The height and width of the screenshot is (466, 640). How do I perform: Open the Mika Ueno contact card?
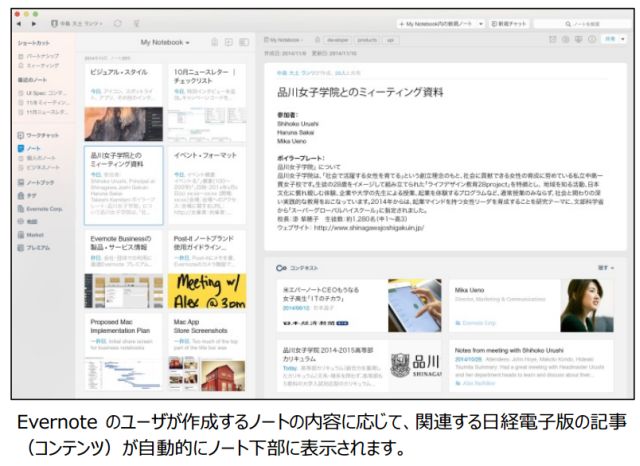click(x=531, y=305)
